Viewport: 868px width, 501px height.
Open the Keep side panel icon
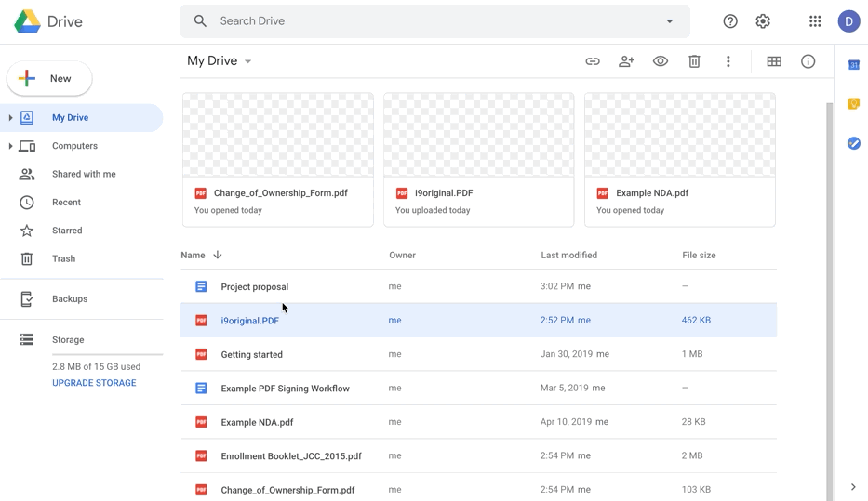[x=854, y=104]
